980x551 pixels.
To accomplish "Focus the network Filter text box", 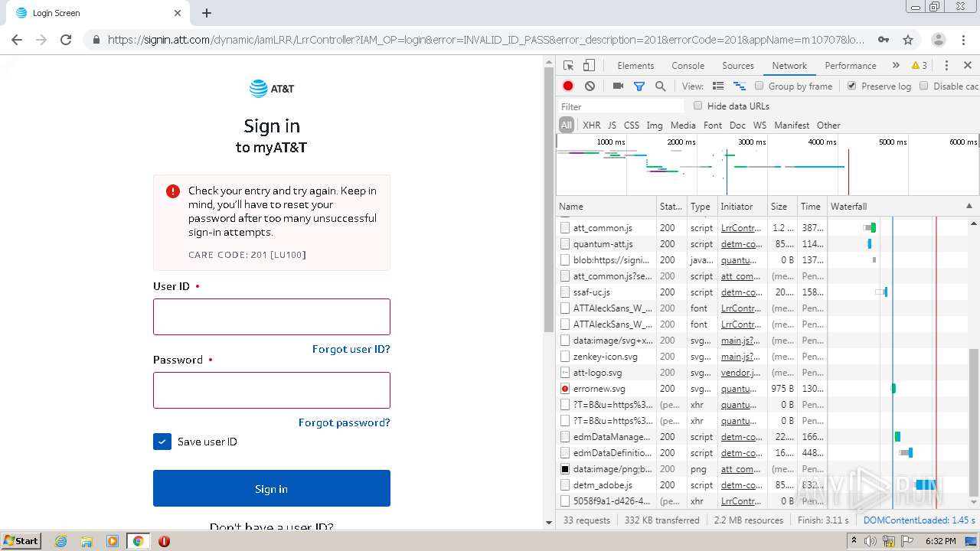I will [x=620, y=106].
